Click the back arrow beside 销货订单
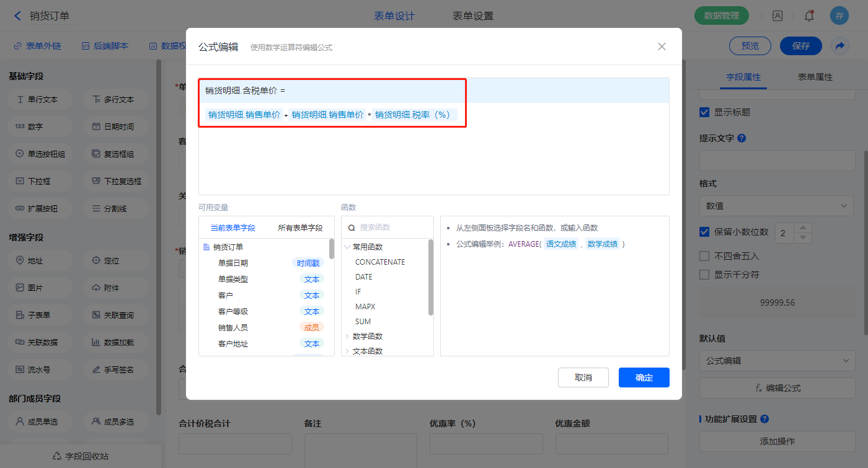Image resolution: width=868 pixels, height=468 pixels. coord(17,16)
